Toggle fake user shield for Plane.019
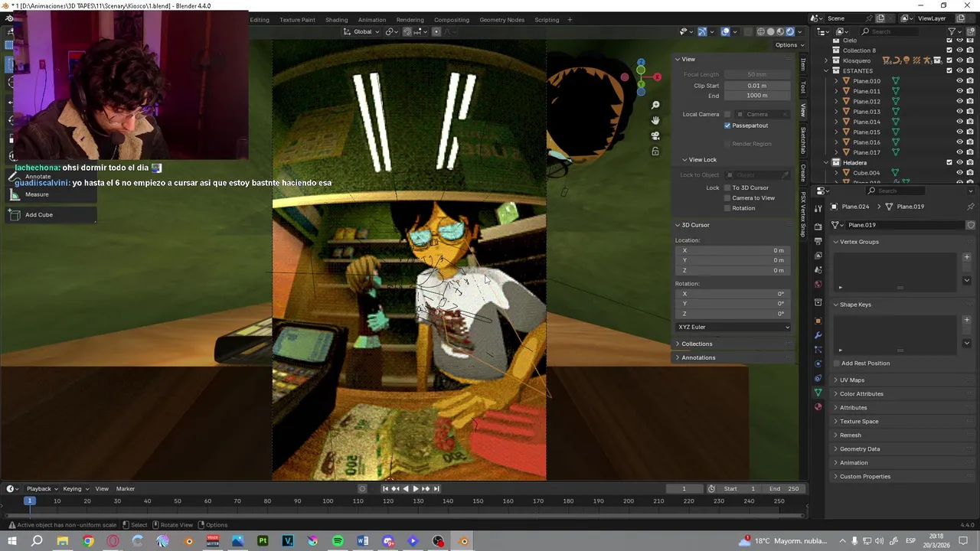 pos(971,225)
